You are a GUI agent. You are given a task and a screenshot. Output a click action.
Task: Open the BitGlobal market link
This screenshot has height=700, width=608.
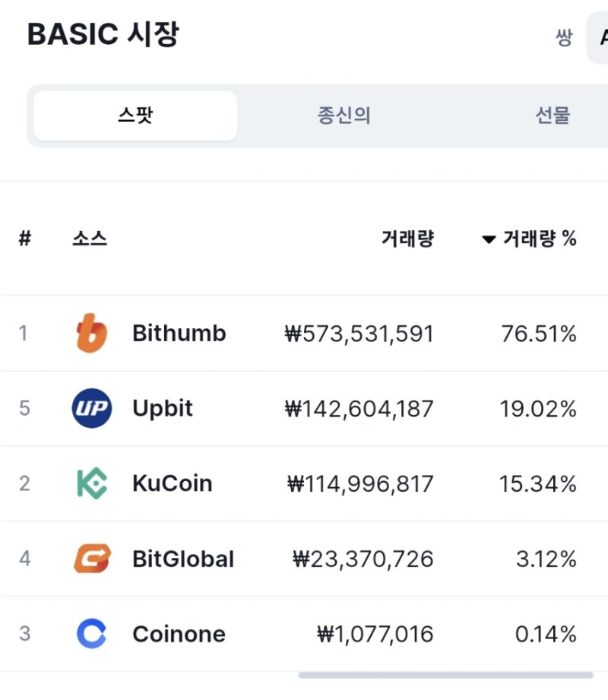(x=183, y=559)
